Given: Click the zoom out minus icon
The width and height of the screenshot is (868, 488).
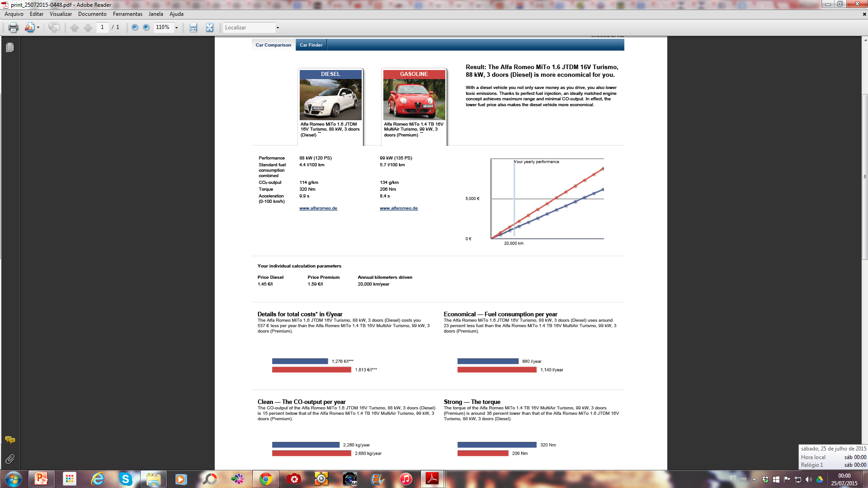Looking at the screenshot, I should pos(135,28).
